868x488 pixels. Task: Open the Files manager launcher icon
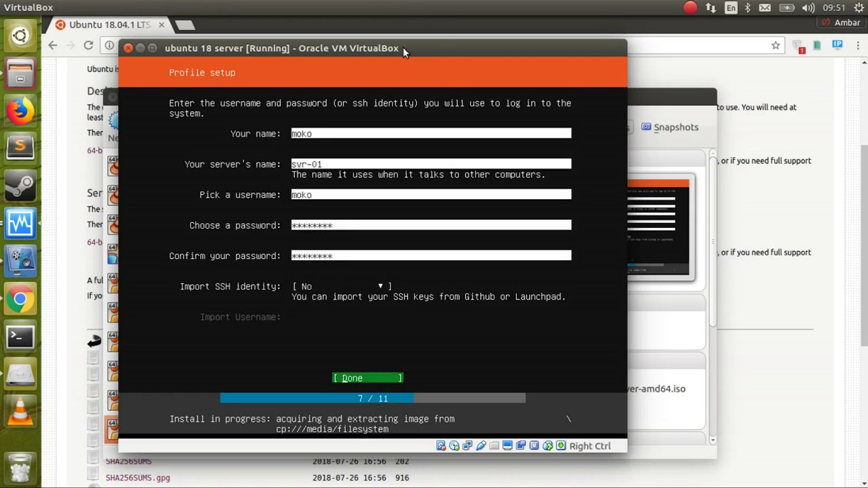(x=20, y=73)
